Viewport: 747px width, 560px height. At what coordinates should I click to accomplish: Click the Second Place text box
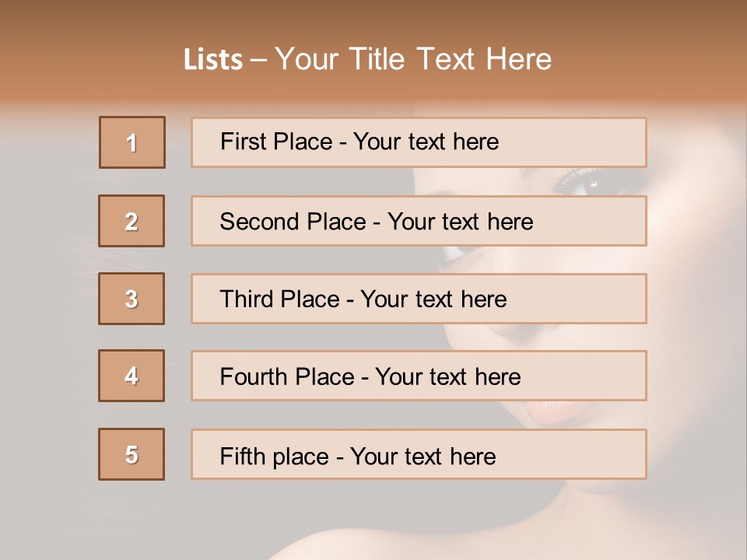click(x=419, y=221)
